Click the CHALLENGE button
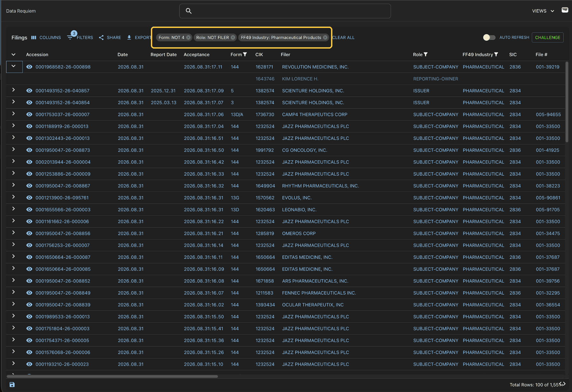 [x=548, y=37]
